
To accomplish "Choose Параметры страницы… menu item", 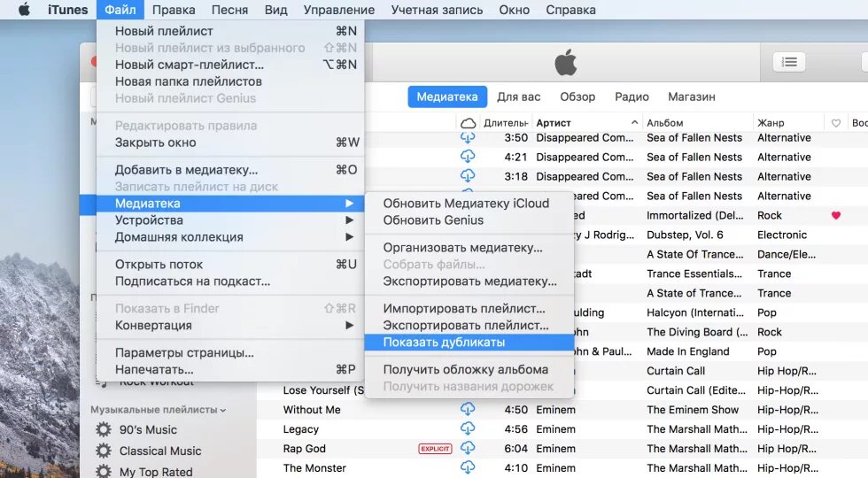I will point(230,352).
